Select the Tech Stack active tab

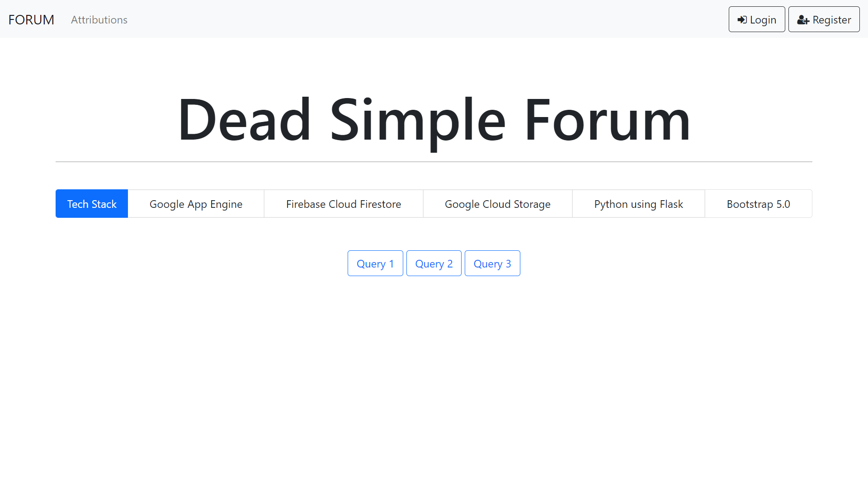pyautogui.click(x=91, y=203)
